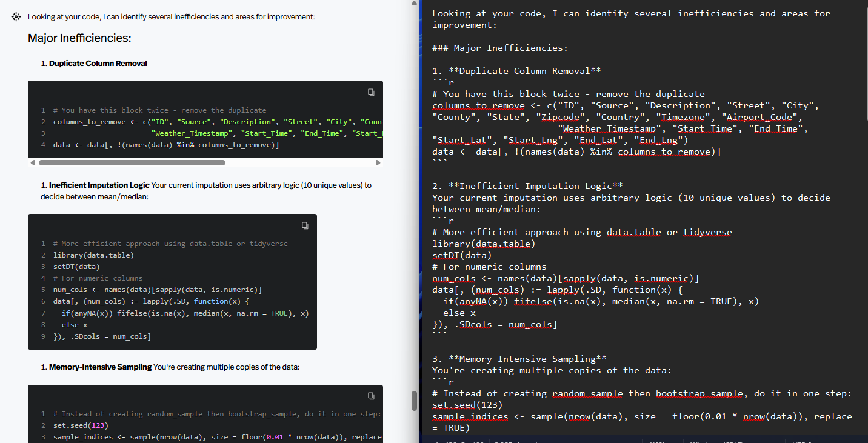The width and height of the screenshot is (868, 443).
Task: Click 'if(anyNA(x)) fifelse' line in the dark editor
Action: coord(601,301)
